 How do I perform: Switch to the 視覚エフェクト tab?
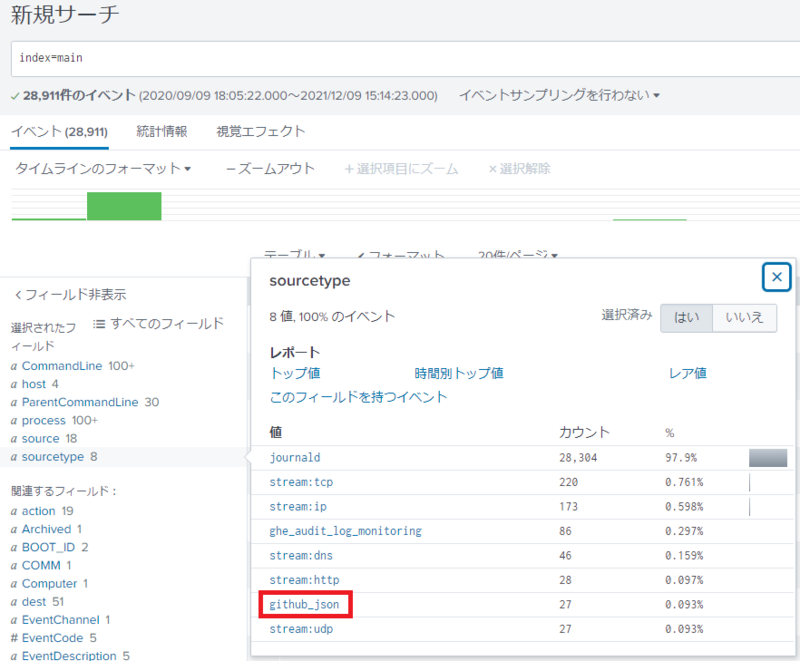(x=261, y=132)
